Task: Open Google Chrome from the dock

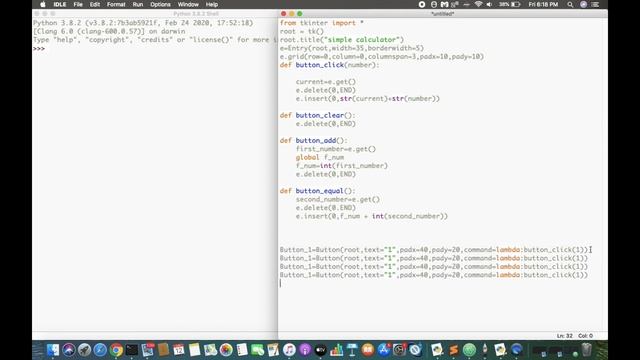Action: [x=116, y=350]
